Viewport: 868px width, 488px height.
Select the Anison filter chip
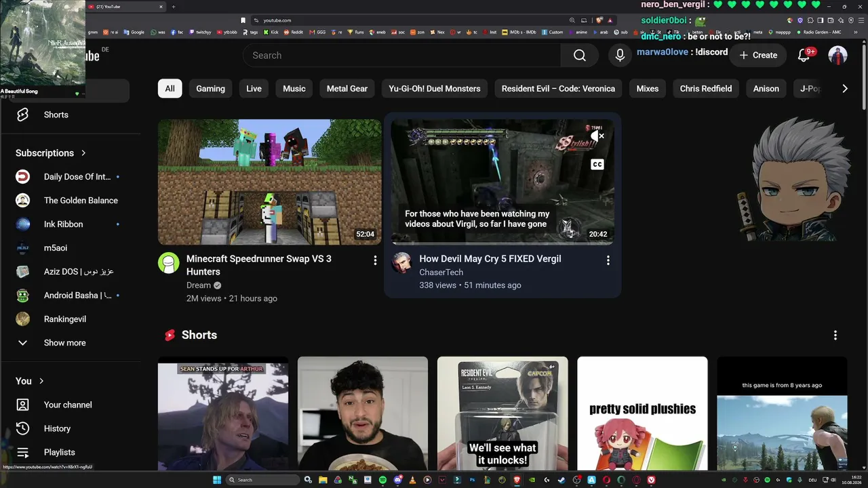click(766, 89)
